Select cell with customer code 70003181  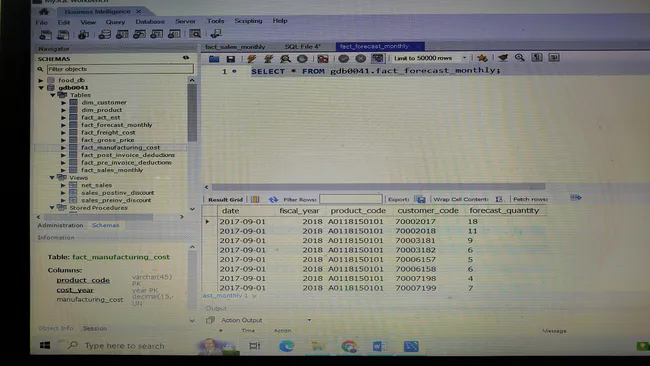(x=415, y=240)
